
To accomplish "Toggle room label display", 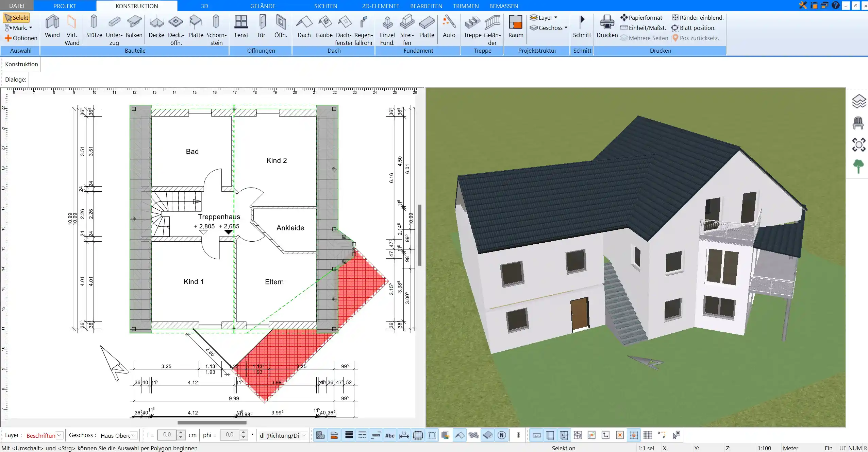I will [x=376, y=435].
